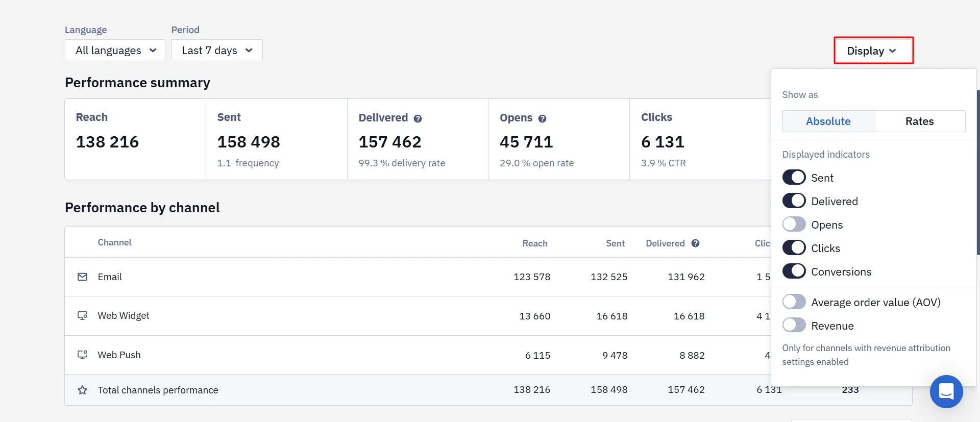Select the Absolute view tab

point(828,121)
